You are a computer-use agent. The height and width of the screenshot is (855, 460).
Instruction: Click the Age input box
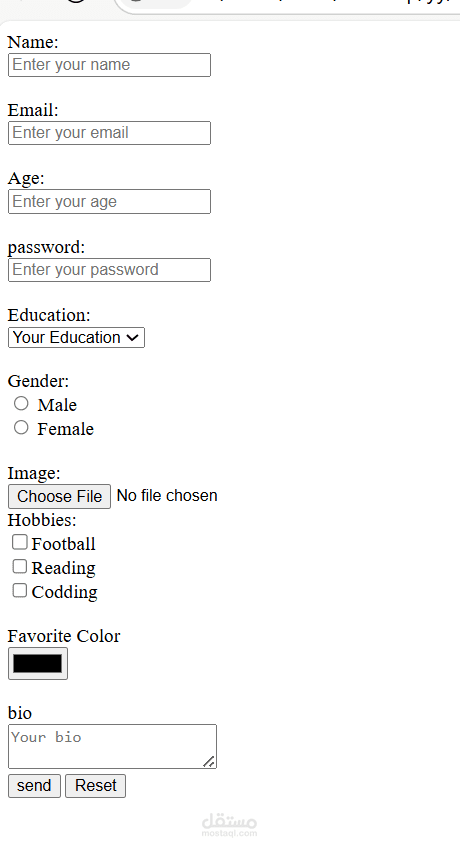109,202
